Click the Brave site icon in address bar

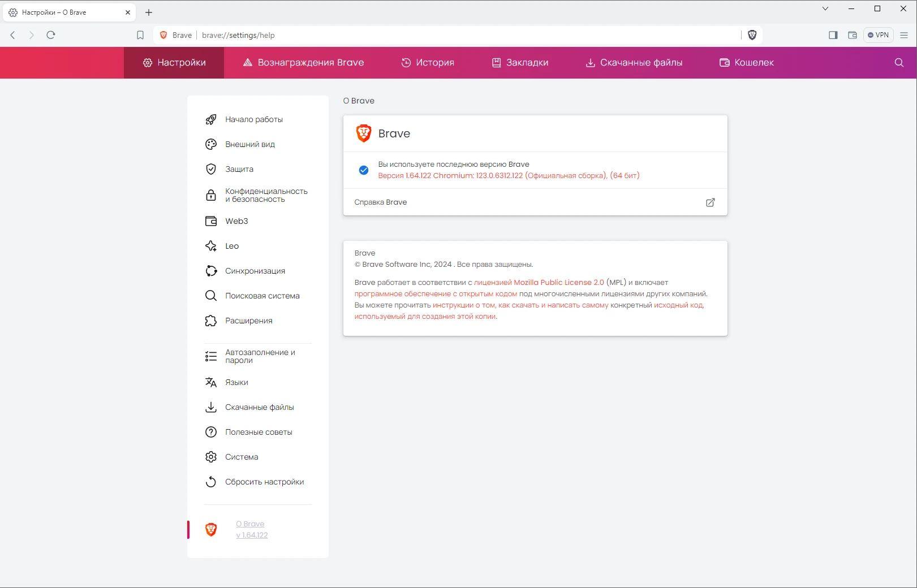click(163, 35)
